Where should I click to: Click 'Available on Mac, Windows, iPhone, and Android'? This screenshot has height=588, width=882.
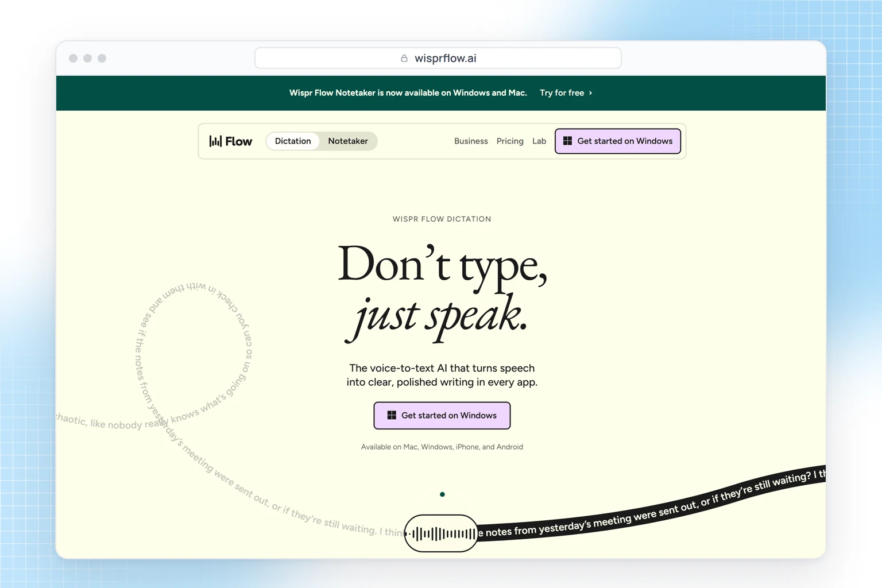click(442, 447)
